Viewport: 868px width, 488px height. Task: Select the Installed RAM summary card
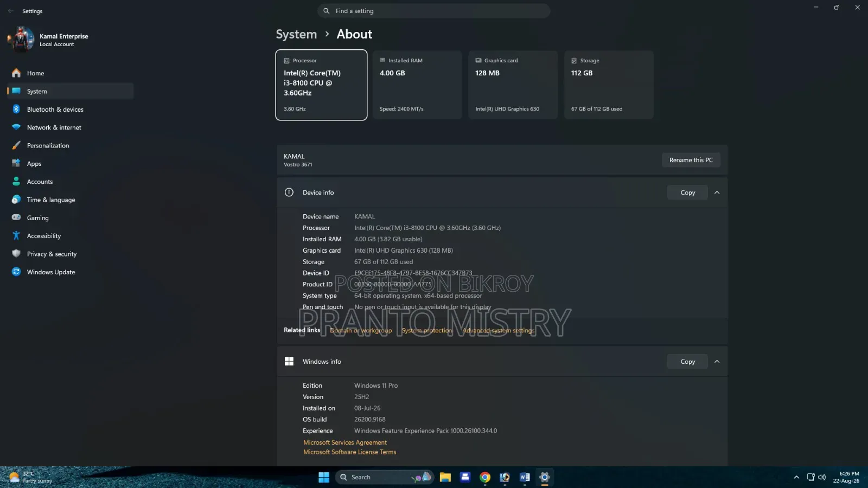[417, 85]
